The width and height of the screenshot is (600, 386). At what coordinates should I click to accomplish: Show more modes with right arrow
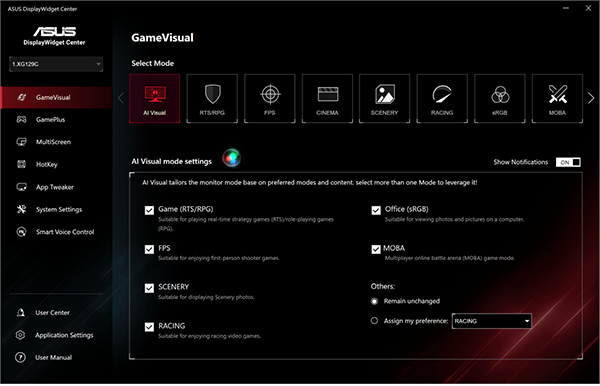591,98
